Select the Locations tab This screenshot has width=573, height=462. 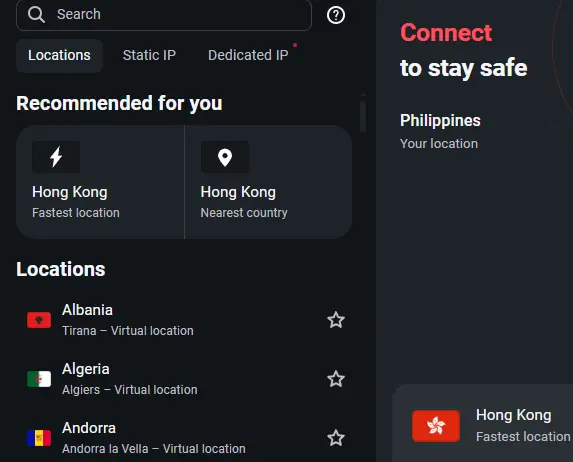click(59, 55)
